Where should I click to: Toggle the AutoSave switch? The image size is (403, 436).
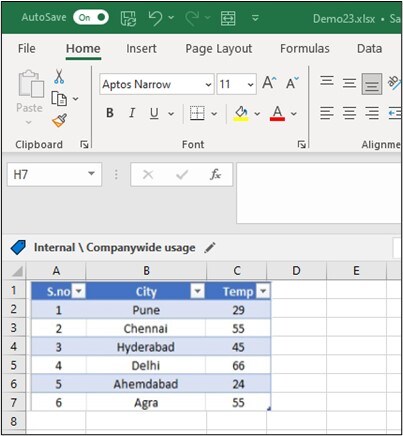pos(91,17)
